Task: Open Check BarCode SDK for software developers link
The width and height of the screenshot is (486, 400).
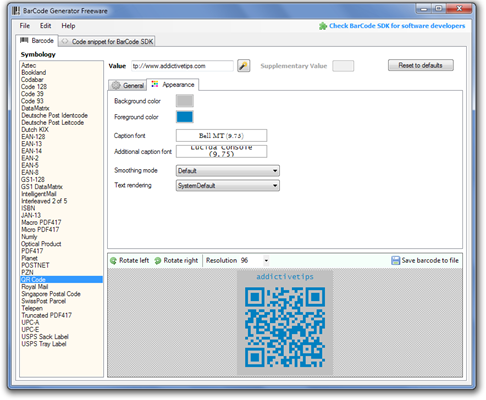Action: pos(397,26)
